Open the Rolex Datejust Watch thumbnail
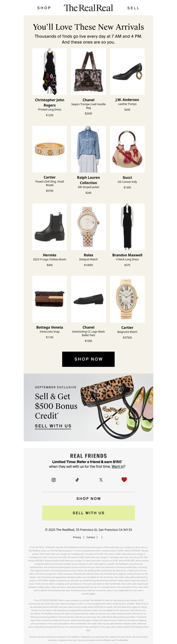The height and width of the screenshot is (644, 177). tap(88, 227)
